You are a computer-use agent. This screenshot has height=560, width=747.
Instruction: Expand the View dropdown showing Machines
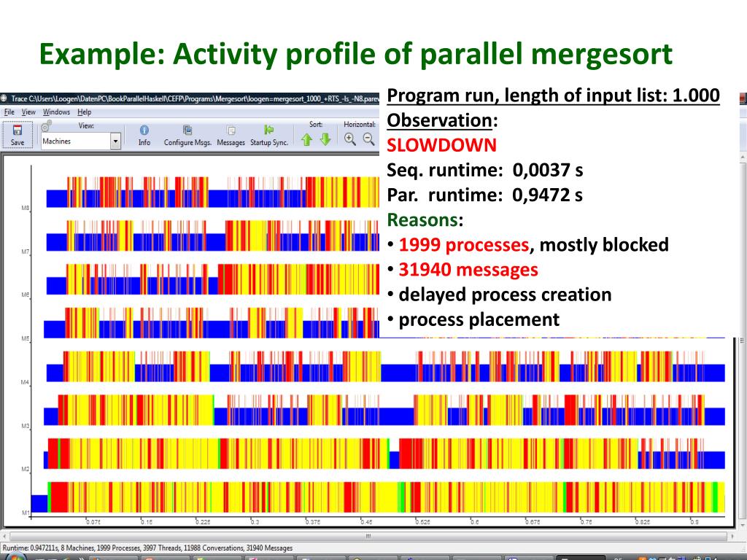coord(115,141)
